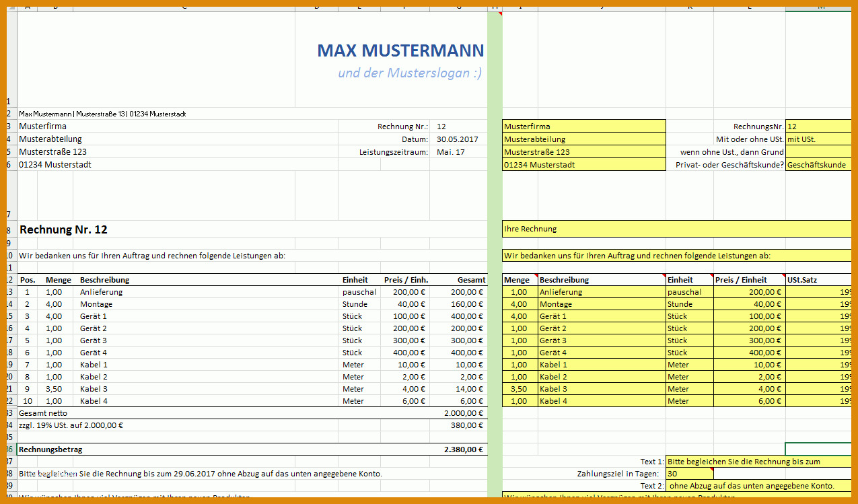
Task: Click white '01234 Musterstadt' recipient cell
Action: pos(55,165)
